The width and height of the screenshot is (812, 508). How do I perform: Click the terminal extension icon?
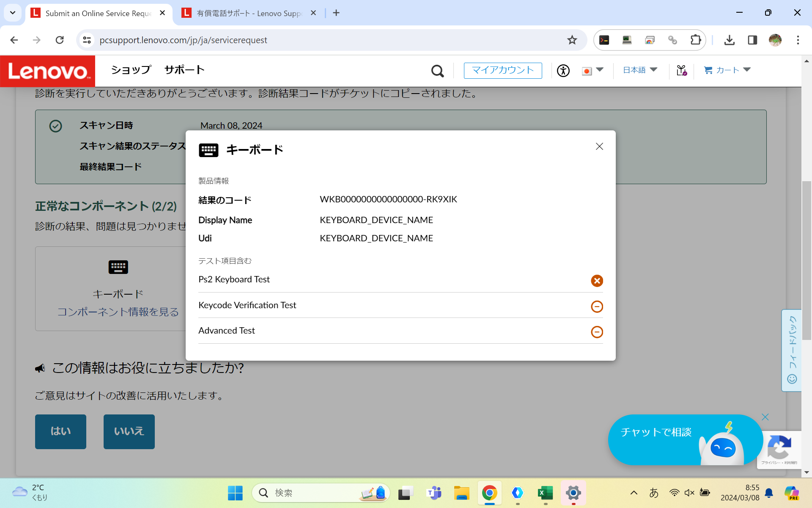pos(604,40)
